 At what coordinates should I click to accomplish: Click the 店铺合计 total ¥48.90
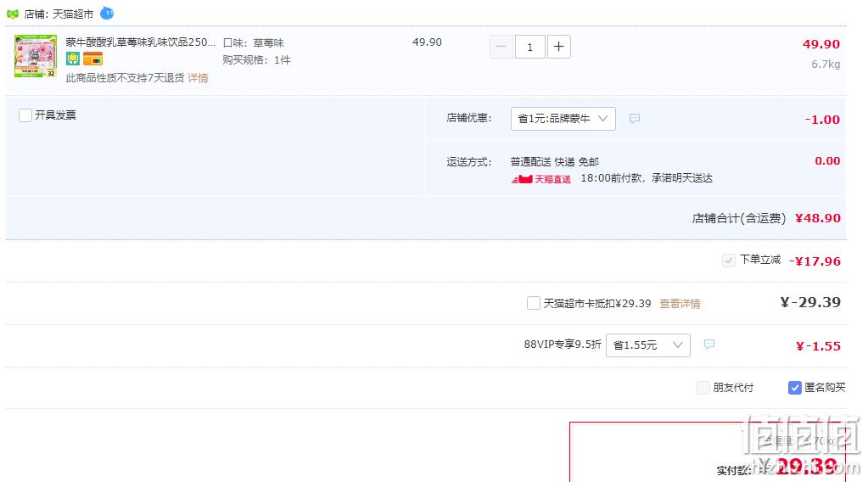pos(818,218)
